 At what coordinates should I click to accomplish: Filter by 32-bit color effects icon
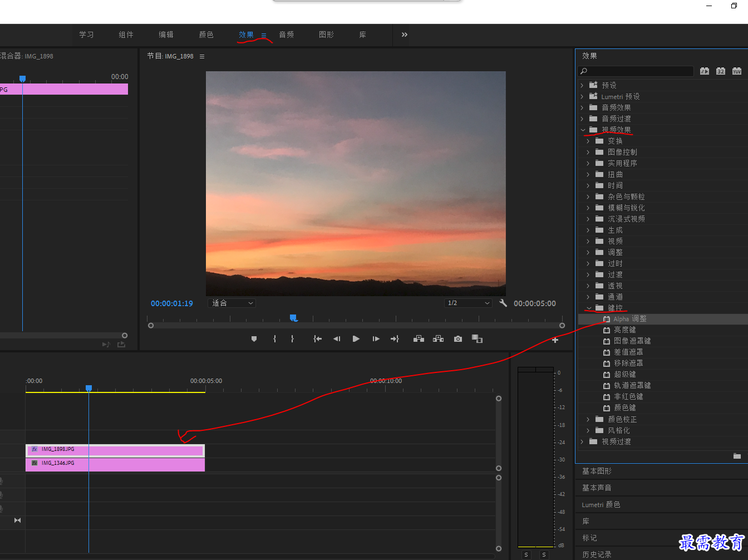click(721, 71)
